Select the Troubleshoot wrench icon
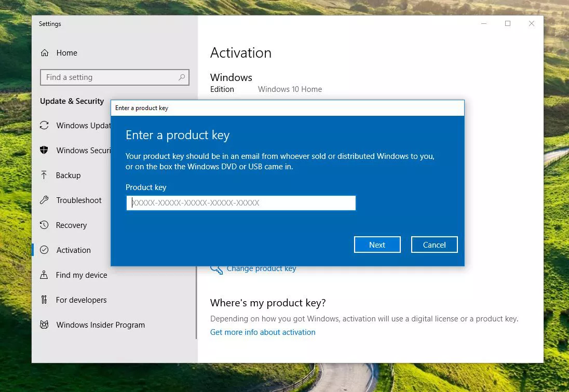The height and width of the screenshot is (392, 569). pyautogui.click(x=45, y=200)
